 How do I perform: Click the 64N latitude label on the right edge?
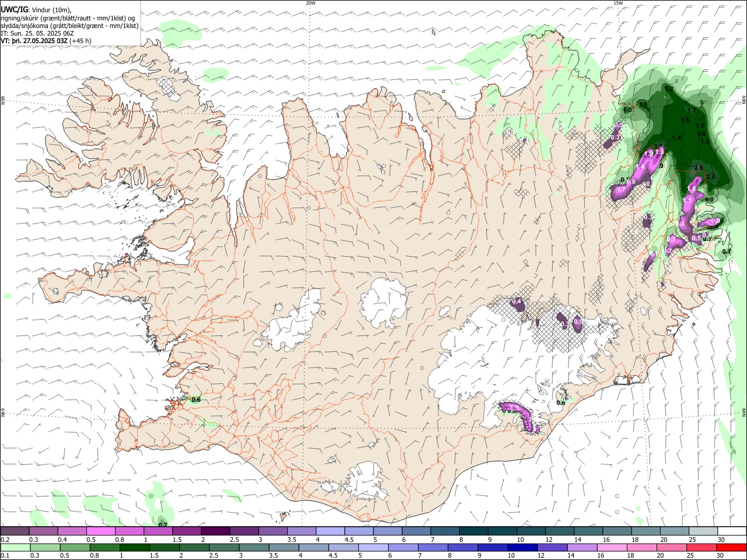tap(744, 412)
